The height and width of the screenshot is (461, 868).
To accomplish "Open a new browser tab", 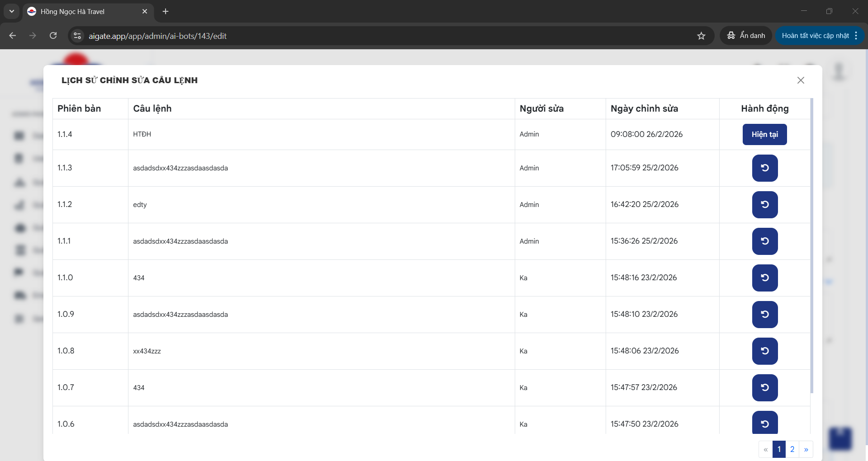I will [x=166, y=11].
